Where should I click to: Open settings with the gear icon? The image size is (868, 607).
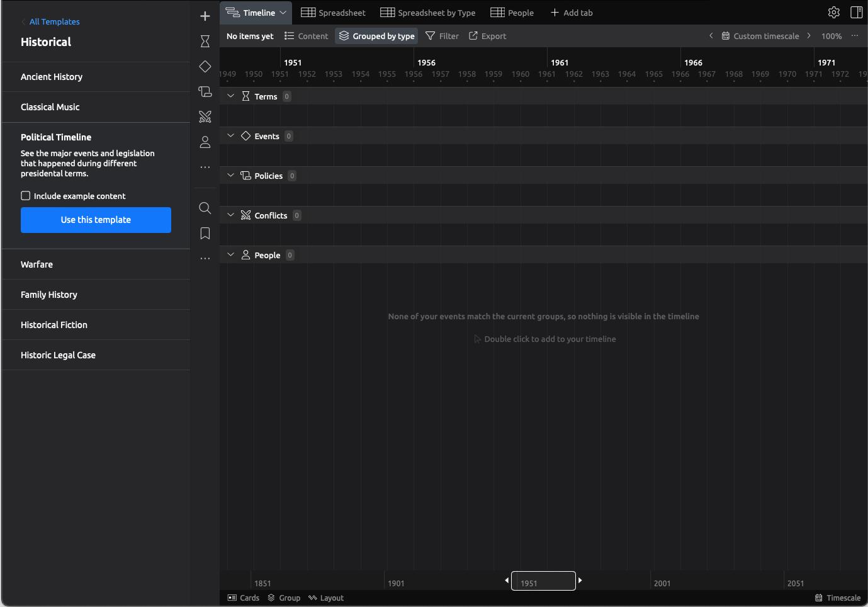833,13
